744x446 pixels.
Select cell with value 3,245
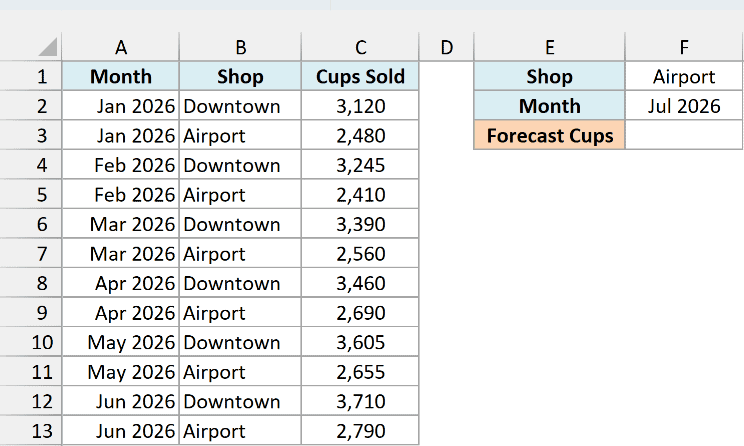pos(360,165)
